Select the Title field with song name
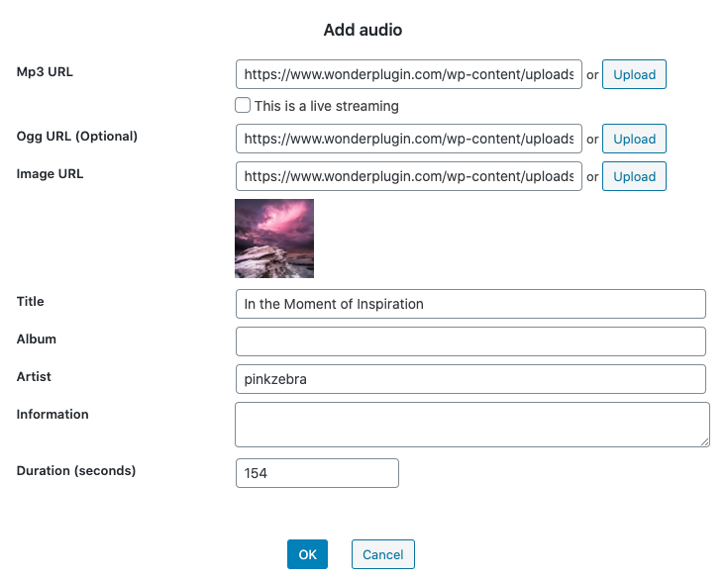Screen dimensions: 728x580 pyautogui.click(x=470, y=304)
